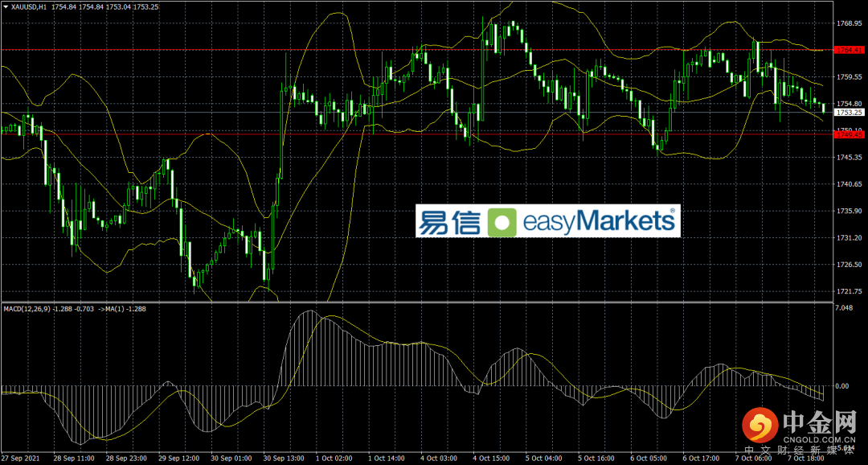The width and height of the screenshot is (868, 465).
Task: Click the 27 Sep 2021 date label
Action: click(18, 459)
